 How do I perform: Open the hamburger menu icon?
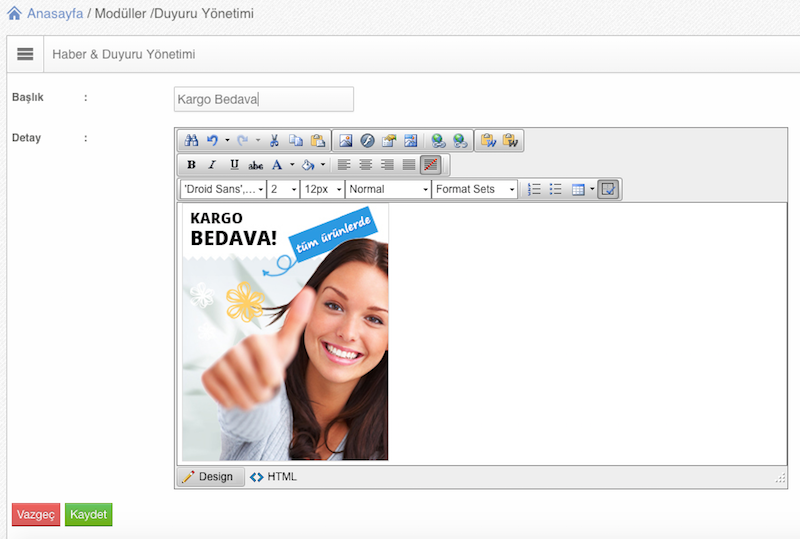tap(25, 54)
